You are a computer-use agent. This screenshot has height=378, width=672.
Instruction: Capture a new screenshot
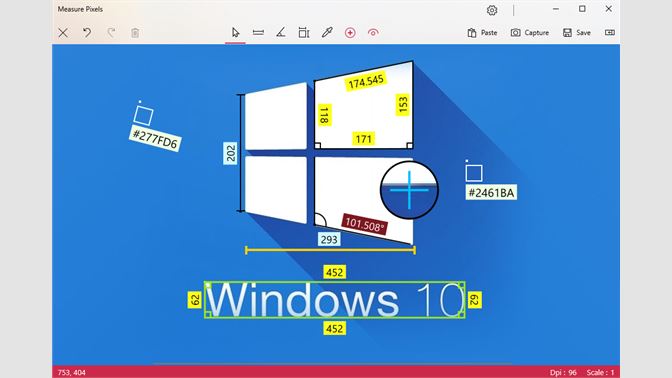click(x=530, y=33)
